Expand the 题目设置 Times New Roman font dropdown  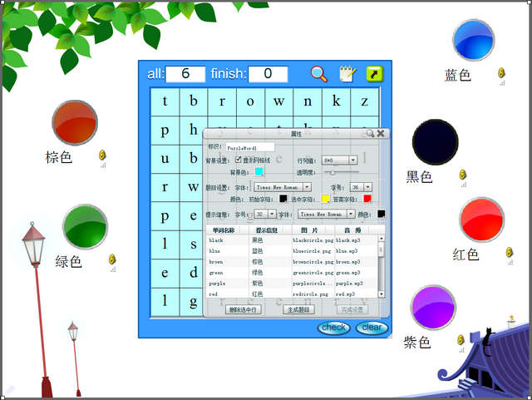tap(307, 187)
